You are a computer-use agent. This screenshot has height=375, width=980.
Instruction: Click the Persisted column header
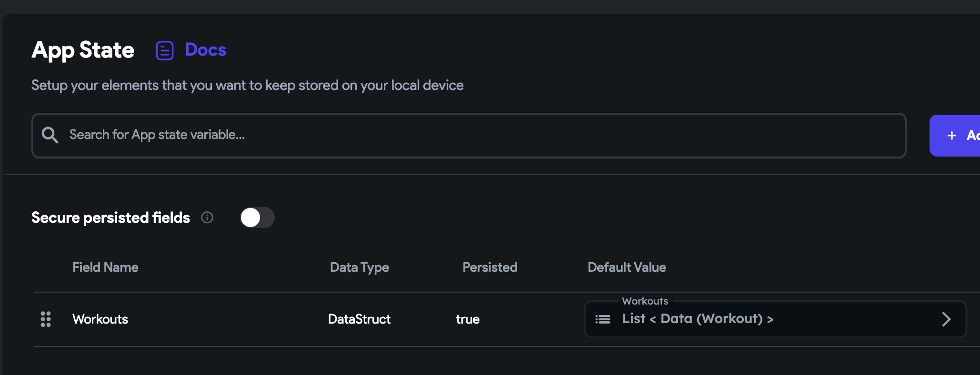click(x=490, y=267)
